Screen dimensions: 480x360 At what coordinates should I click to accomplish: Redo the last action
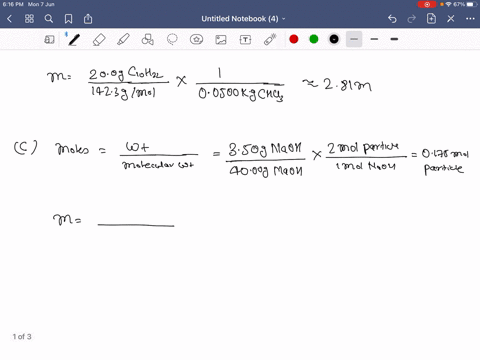click(412, 19)
